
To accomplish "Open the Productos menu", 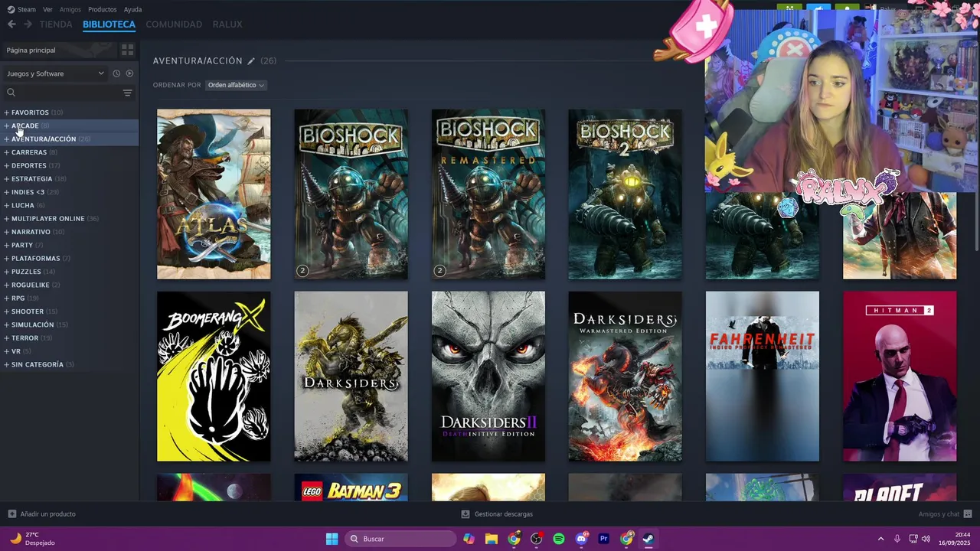I will pos(103,9).
